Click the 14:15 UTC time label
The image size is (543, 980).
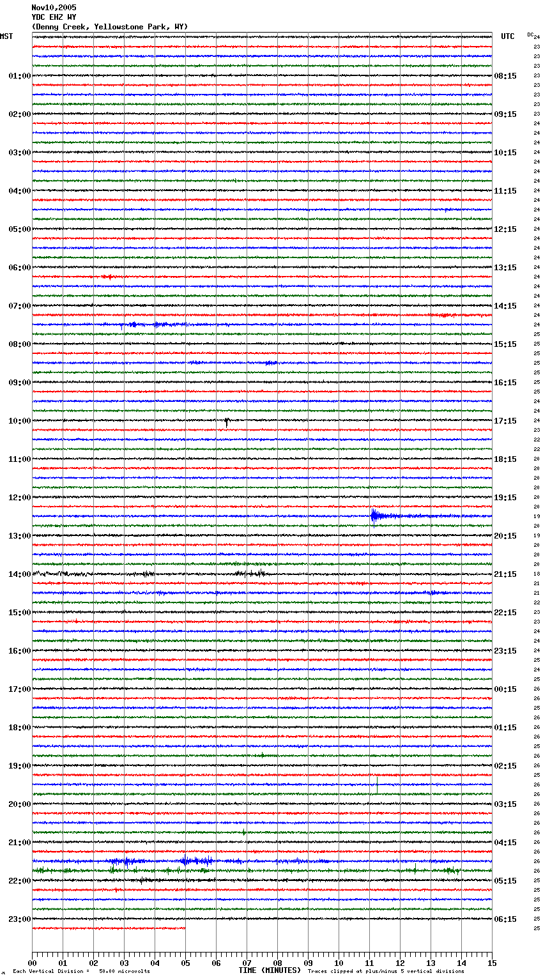point(505,306)
